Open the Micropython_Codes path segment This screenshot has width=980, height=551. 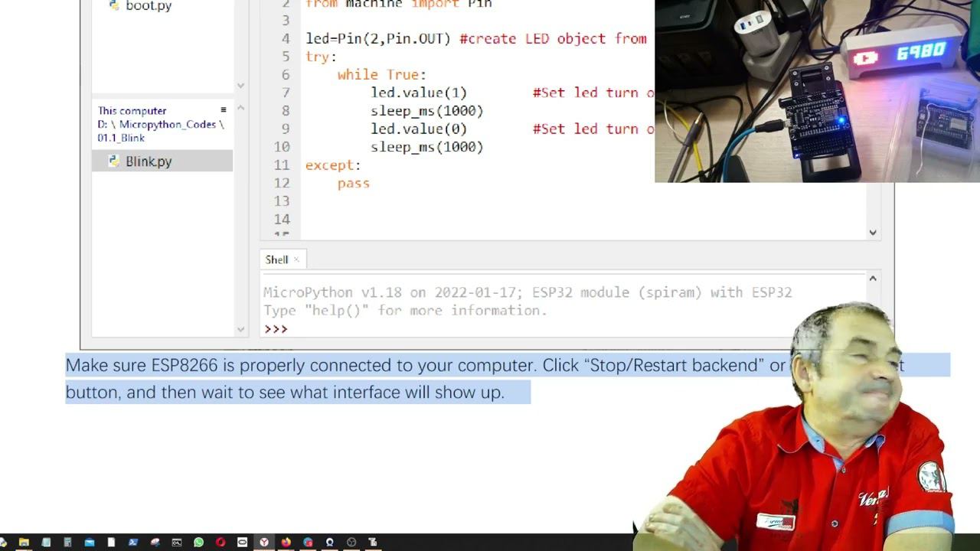[167, 124]
